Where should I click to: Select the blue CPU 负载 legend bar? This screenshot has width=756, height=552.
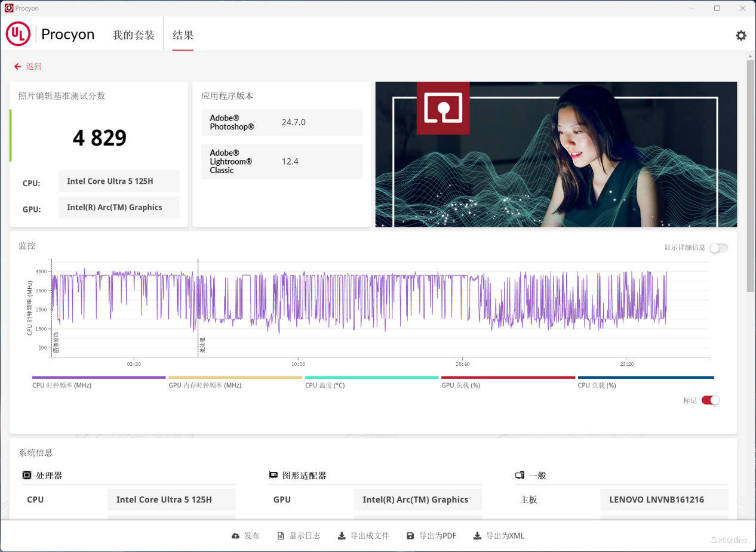point(646,377)
